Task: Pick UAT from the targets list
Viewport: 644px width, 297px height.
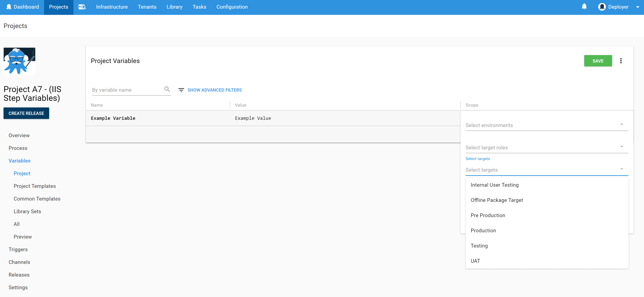Action: coord(475,261)
